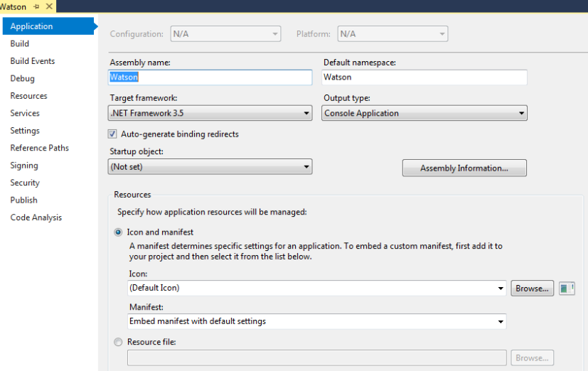Open the Resources side tab
The height and width of the screenshot is (371, 588).
coord(29,96)
